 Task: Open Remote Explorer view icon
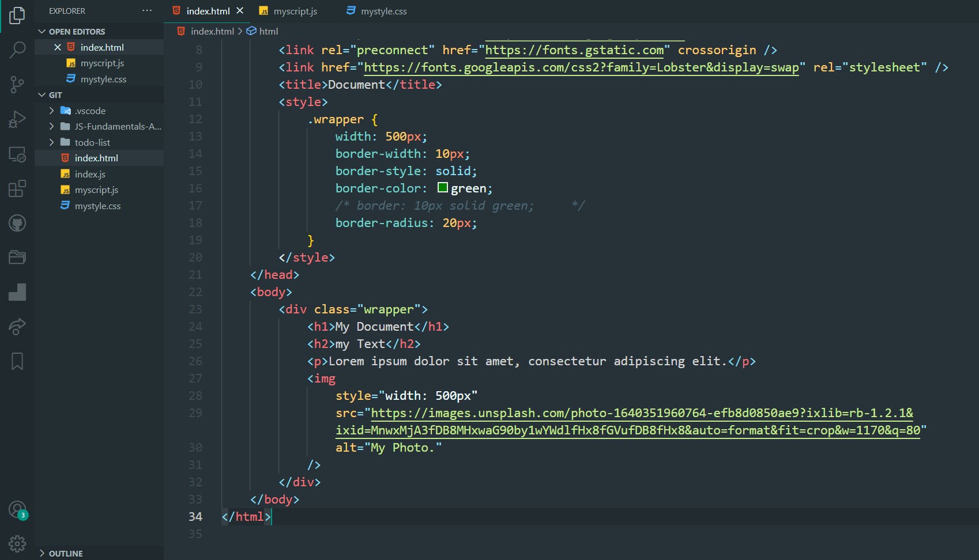(x=17, y=154)
